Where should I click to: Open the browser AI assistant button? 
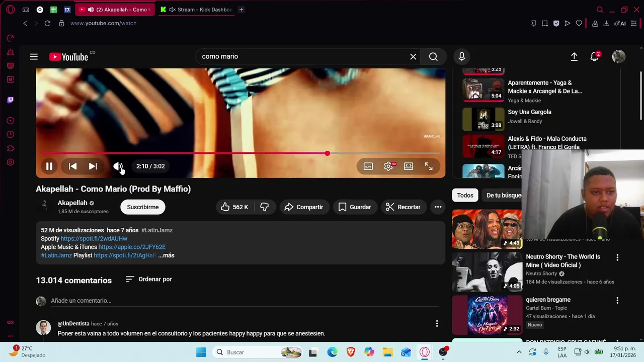[620, 23]
